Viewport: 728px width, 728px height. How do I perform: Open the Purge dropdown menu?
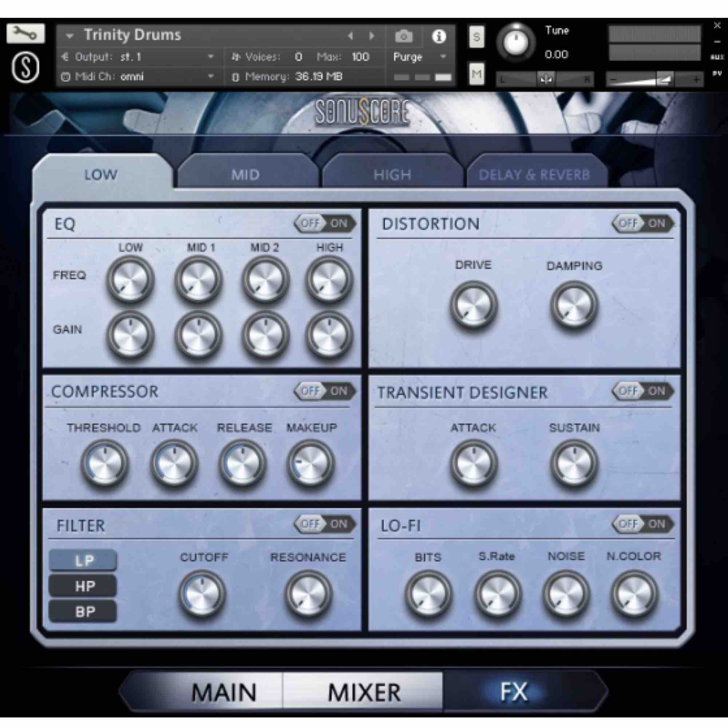tap(420, 57)
